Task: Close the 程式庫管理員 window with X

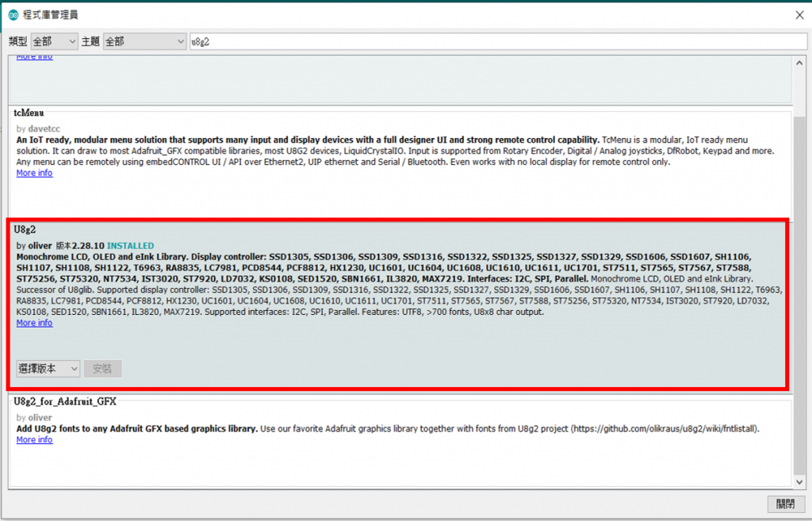Action: [799, 15]
